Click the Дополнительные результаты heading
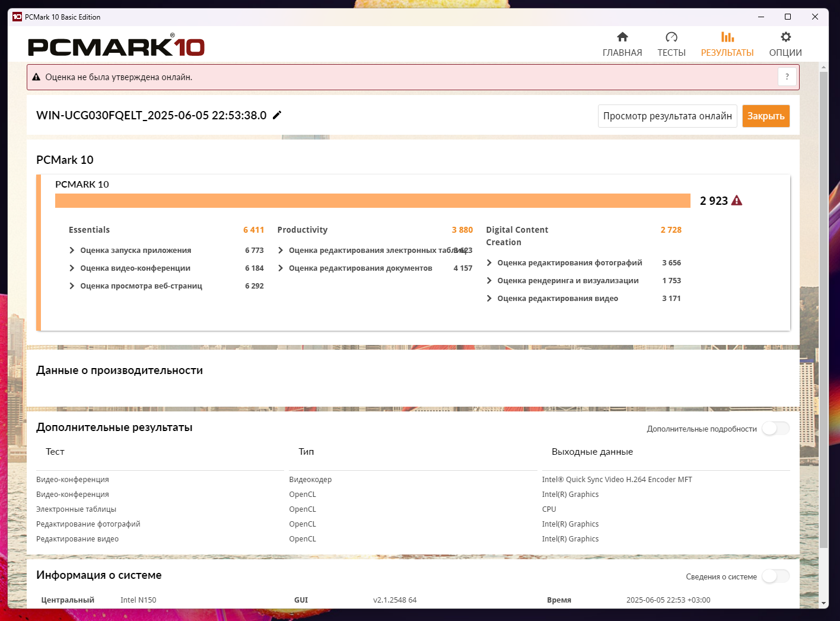Screen dimensions: 840x621 114,427
